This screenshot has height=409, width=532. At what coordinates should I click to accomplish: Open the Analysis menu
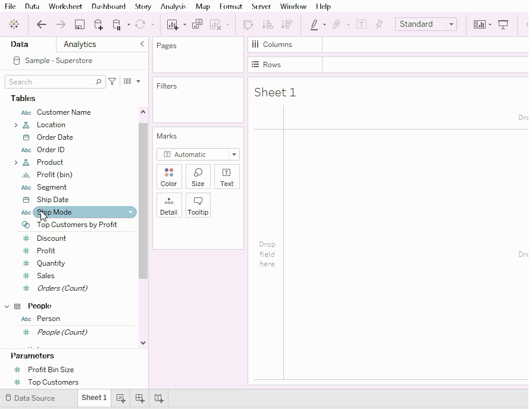click(x=173, y=7)
